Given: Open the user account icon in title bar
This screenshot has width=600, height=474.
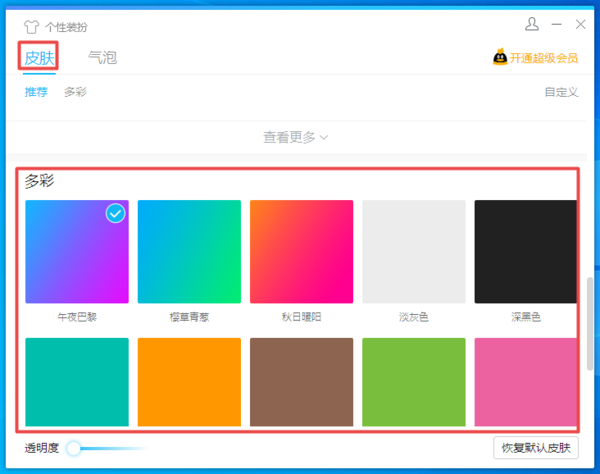Looking at the screenshot, I should (x=532, y=24).
